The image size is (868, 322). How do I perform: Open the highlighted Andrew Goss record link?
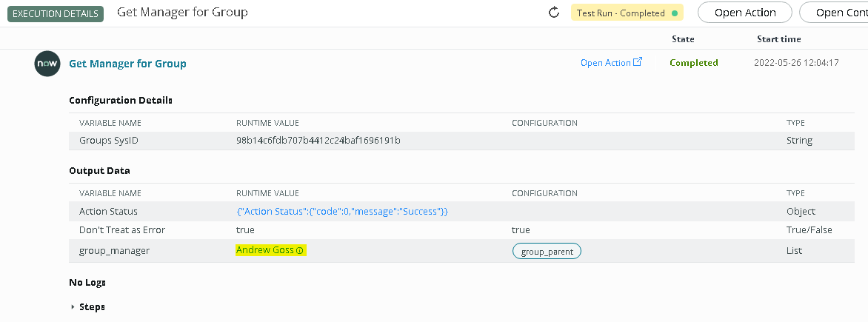tap(264, 251)
